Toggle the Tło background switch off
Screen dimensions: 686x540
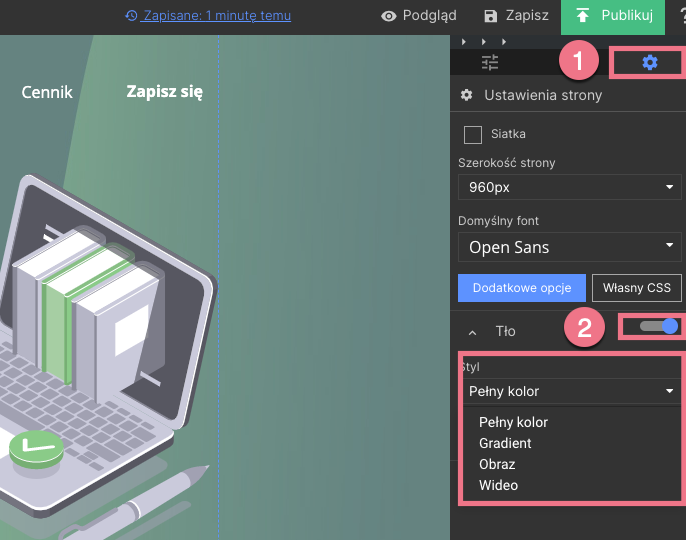tap(658, 326)
